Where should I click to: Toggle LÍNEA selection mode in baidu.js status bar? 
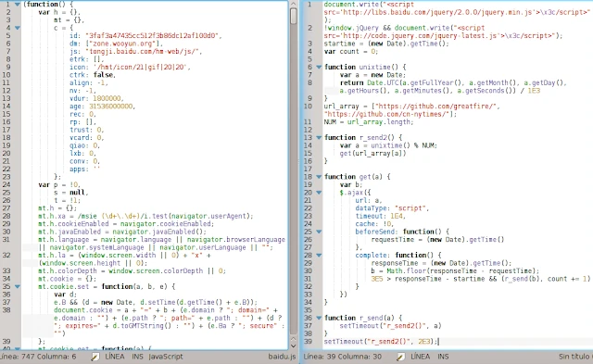115,357
